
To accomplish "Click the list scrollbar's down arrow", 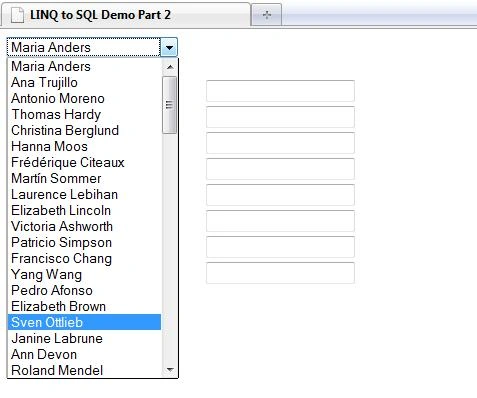I will click(x=170, y=369).
